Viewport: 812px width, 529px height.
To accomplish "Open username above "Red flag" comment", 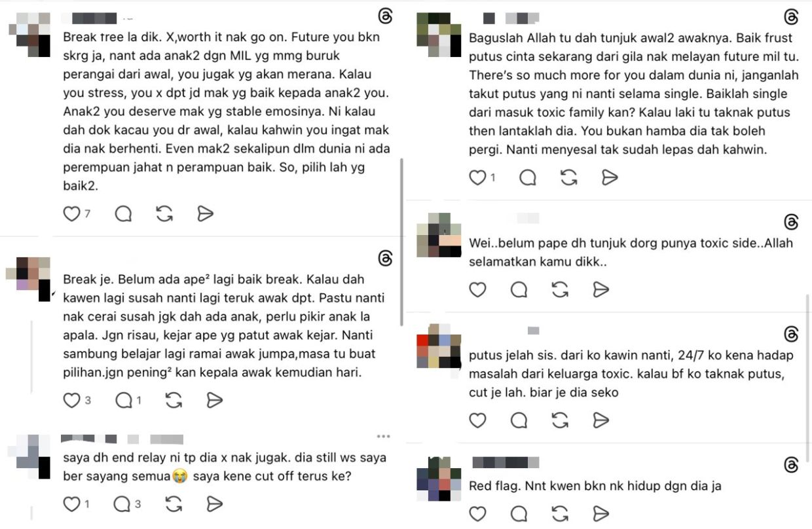I will 506,462.
